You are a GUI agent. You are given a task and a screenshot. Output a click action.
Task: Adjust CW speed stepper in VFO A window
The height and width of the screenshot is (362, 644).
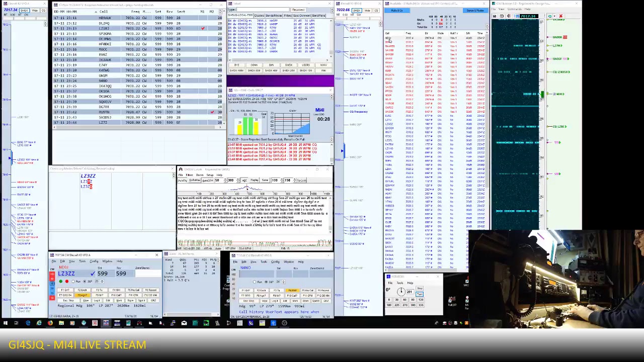[x=102, y=282]
